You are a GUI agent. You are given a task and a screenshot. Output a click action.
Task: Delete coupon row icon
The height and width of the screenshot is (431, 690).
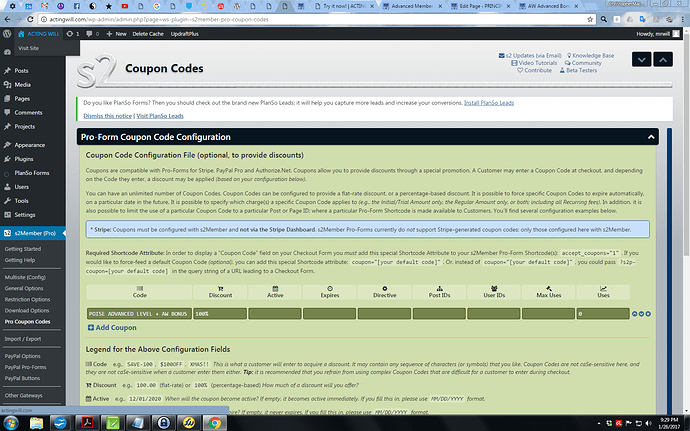coord(648,314)
